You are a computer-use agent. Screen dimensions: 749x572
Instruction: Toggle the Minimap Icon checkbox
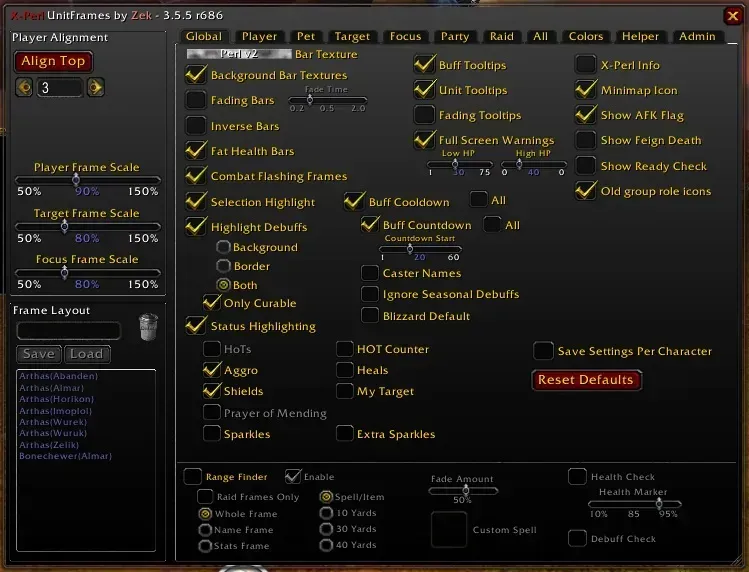coord(586,90)
